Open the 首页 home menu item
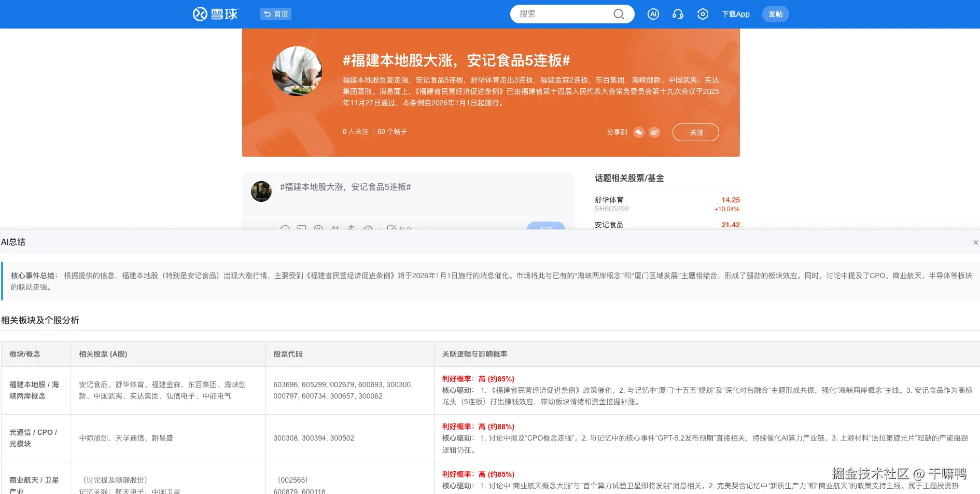This screenshot has height=494, width=980. click(x=275, y=14)
